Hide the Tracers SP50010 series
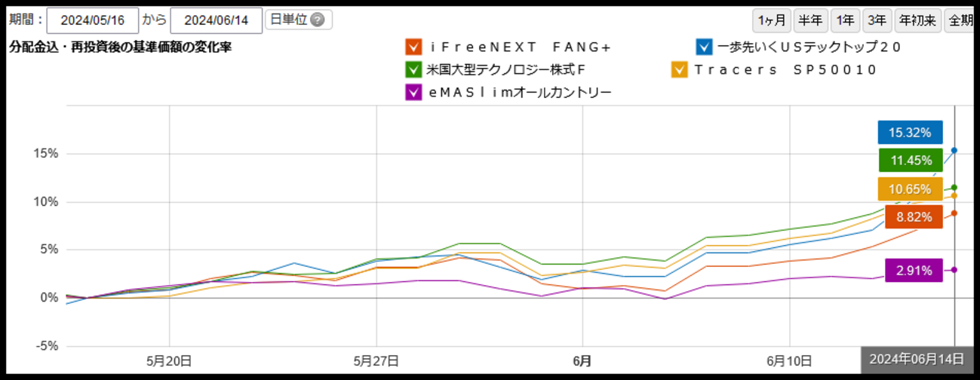The height and width of the screenshot is (380, 980). tap(680, 70)
